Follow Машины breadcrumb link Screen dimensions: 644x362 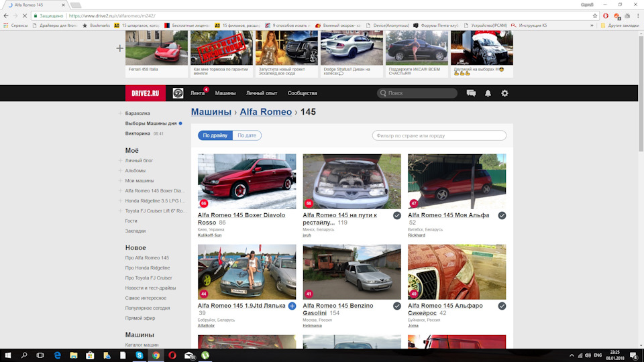tap(211, 112)
